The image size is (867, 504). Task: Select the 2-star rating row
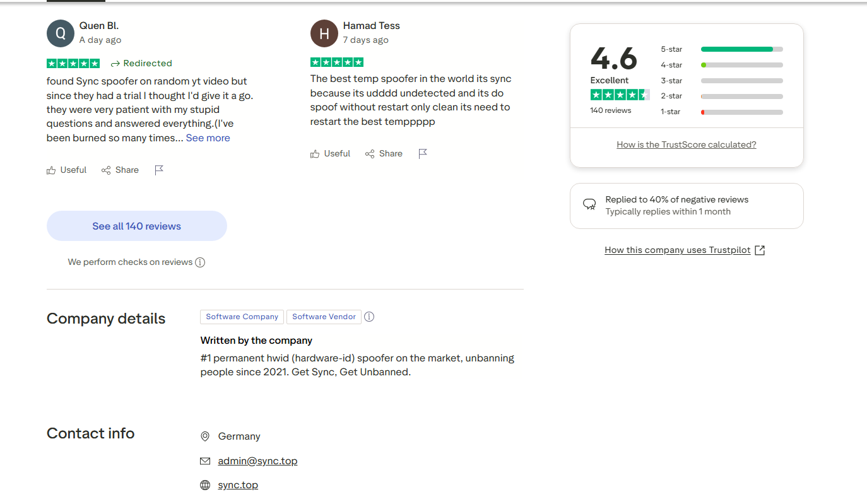pyautogui.click(x=722, y=96)
